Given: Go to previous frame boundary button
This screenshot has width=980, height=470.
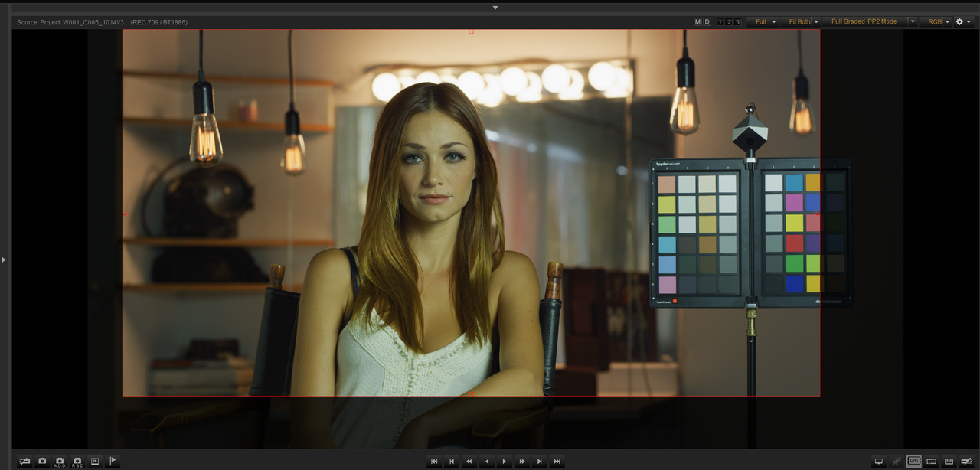Looking at the screenshot, I should [452, 462].
